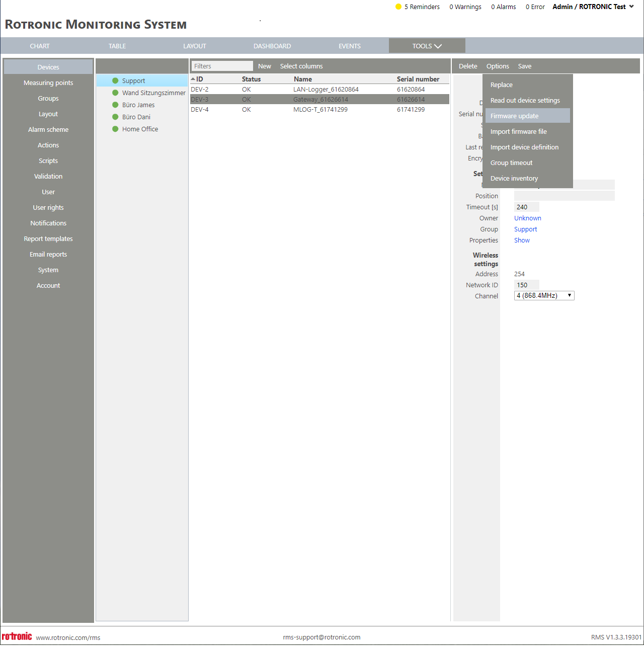The height and width of the screenshot is (647, 644).
Task: Open Report templates section
Action: (48, 238)
